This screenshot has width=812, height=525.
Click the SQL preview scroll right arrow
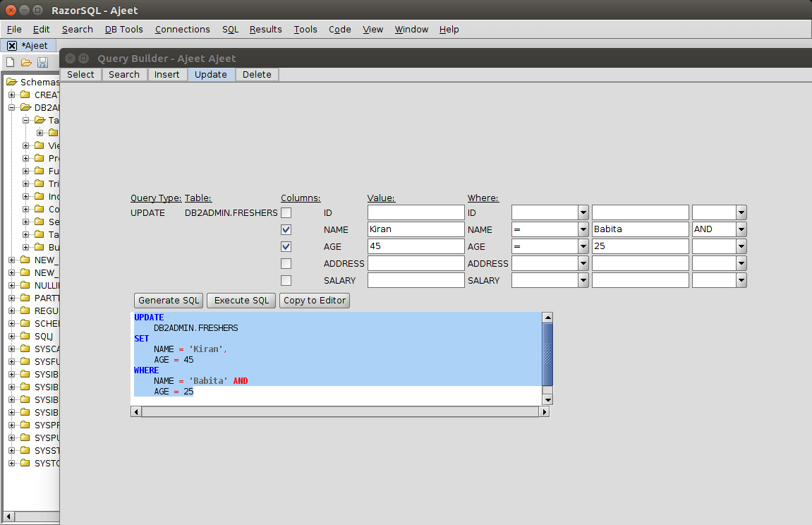(544, 412)
